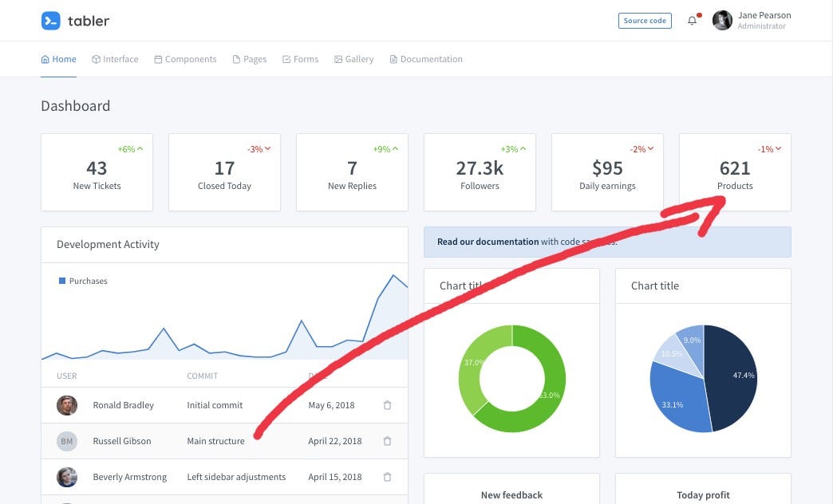Click the tabler logo icon
The height and width of the screenshot is (504, 833).
click(50, 21)
